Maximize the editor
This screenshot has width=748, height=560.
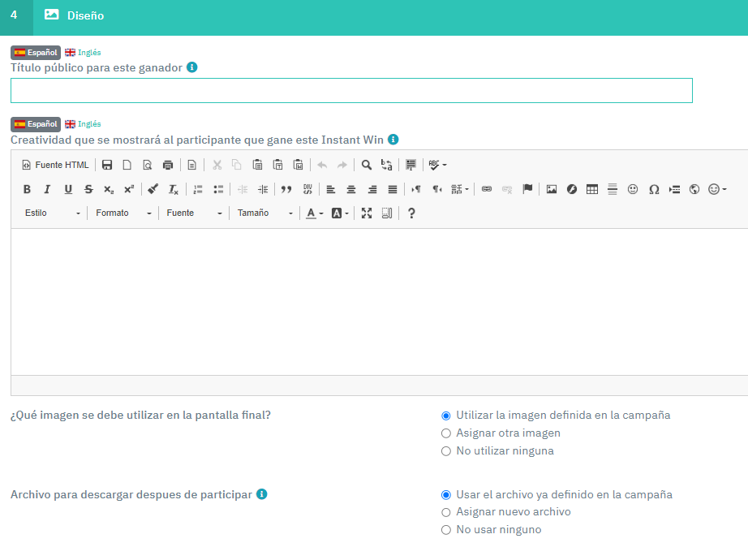pyautogui.click(x=367, y=213)
